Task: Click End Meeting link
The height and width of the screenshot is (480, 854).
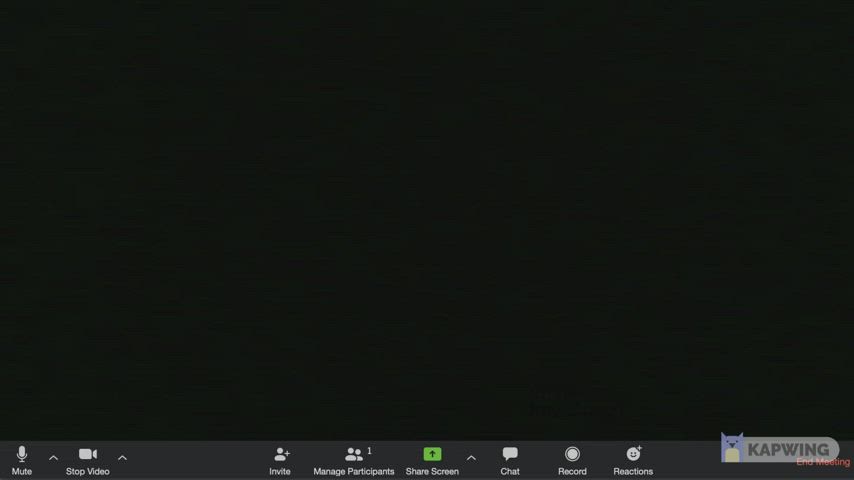Action: (x=823, y=462)
